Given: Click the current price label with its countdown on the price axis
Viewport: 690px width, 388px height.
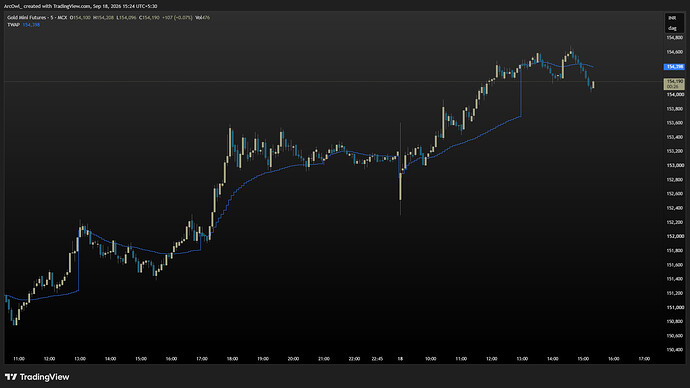Looking at the screenshot, I should pos(674,84).
